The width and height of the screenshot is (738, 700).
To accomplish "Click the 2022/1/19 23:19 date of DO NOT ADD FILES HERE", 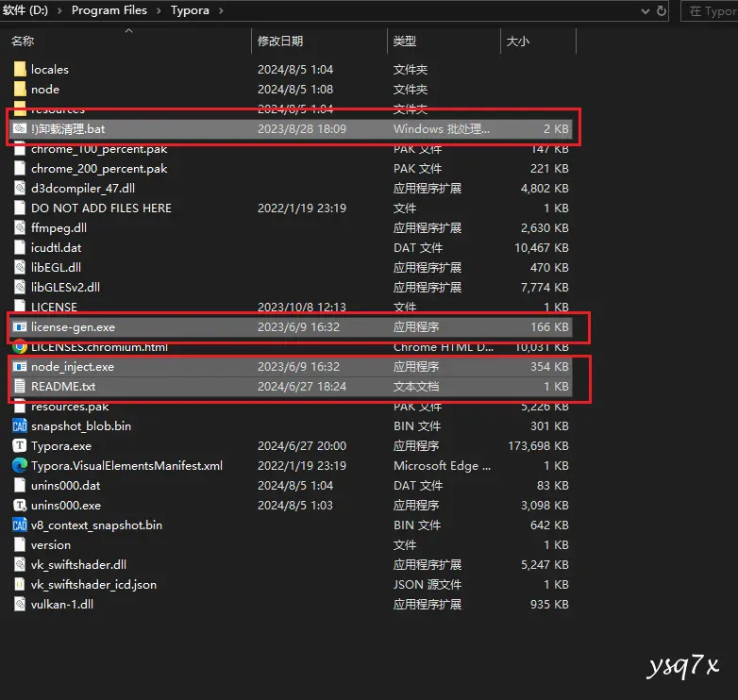I will pos(302,208).
